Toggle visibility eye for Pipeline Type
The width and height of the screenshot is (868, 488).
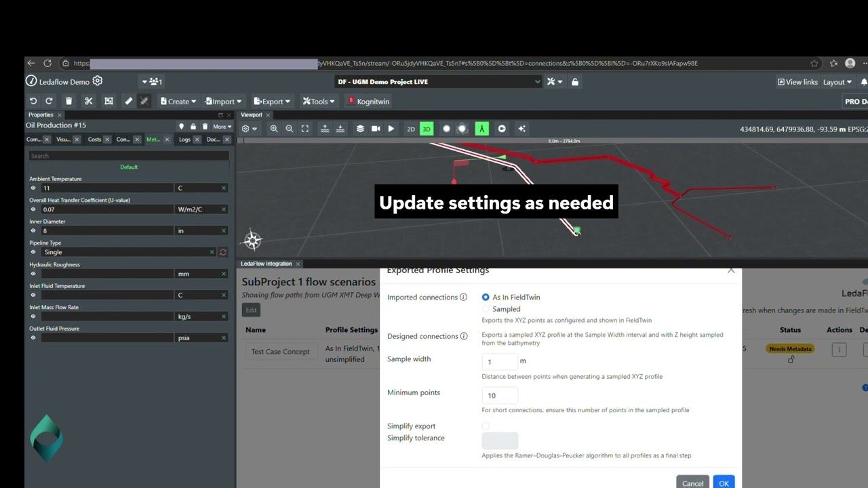[33, 252]
